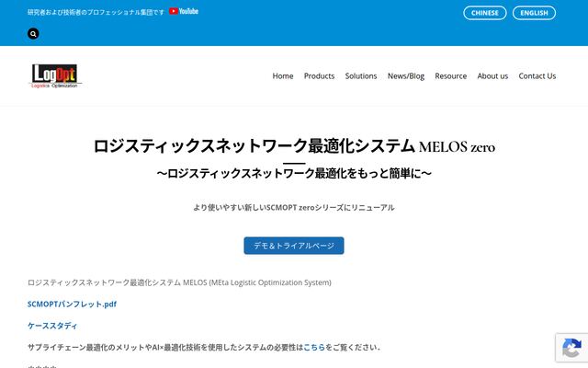Screen dimensions: 588x368
Task: Open the Solutions menu
Action: coord(361,75)
